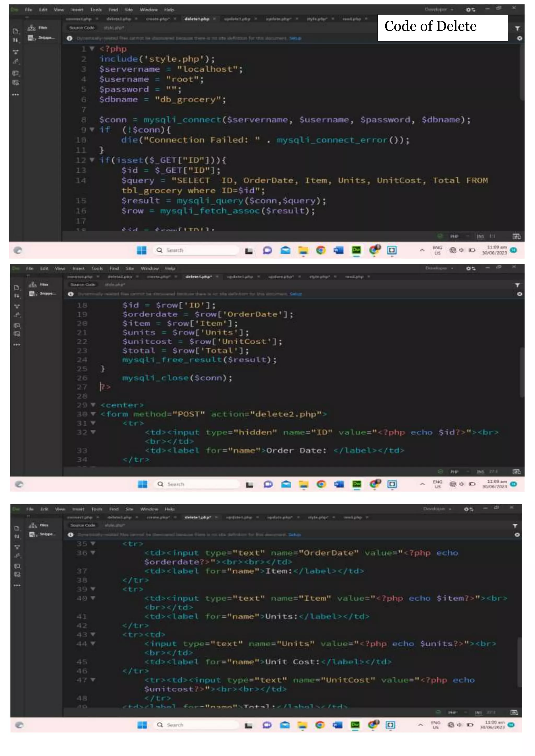Click filter funnel icon in the bottom Dreamweaver window
Viewport: 535px width, 756px height.
tap(515, 526)
